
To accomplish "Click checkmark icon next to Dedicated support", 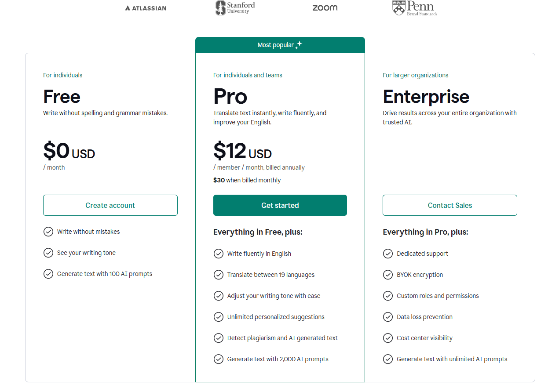I will click(x=388, y=254).
